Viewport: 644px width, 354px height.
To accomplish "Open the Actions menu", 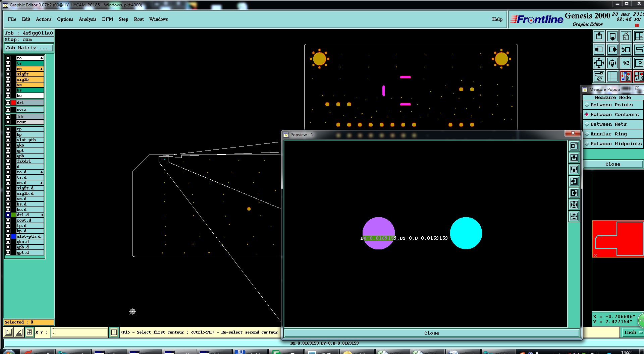I will click(x=44, y=19).
